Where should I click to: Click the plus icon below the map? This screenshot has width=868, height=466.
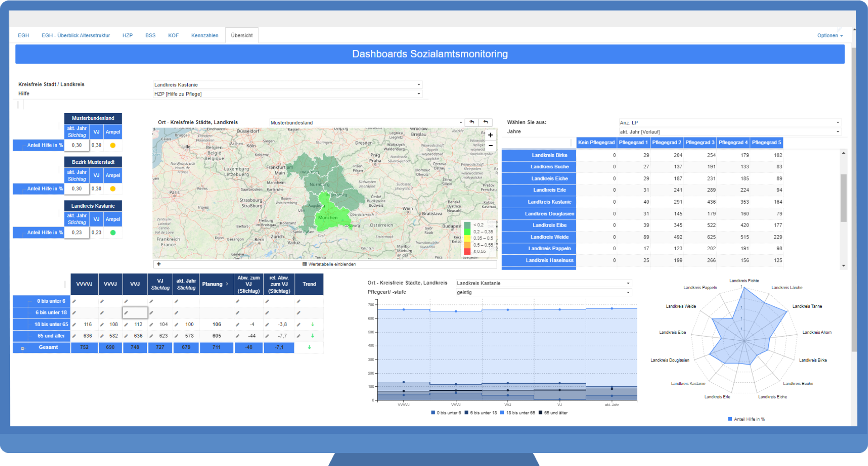pyautogui.click(x=159, y=264)
